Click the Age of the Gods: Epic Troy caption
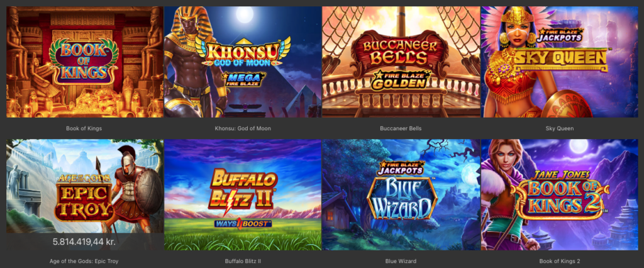 coord(84,261)
